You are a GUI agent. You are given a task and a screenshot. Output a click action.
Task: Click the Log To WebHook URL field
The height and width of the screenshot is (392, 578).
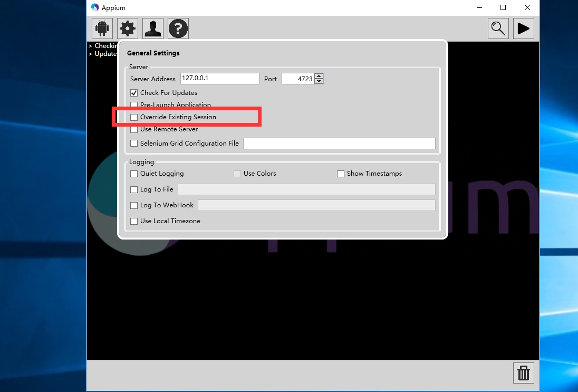point(316,205)
